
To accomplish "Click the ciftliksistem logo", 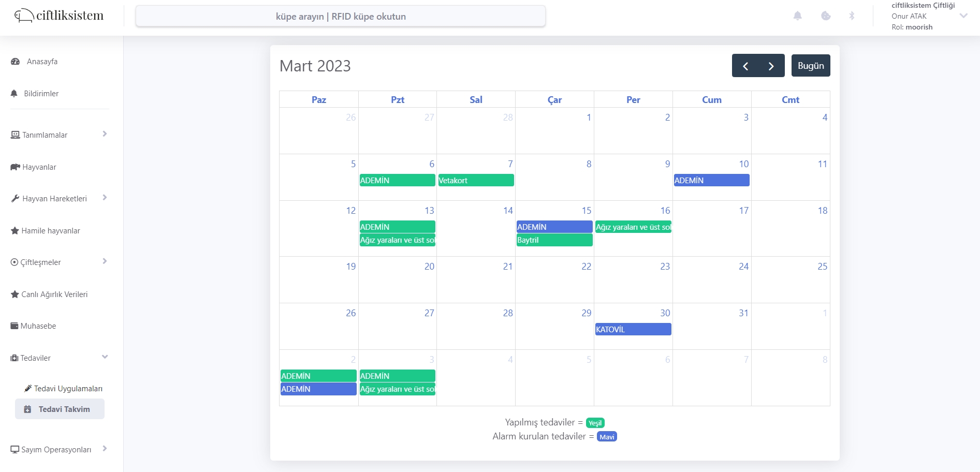I will [x=59, y=16].
